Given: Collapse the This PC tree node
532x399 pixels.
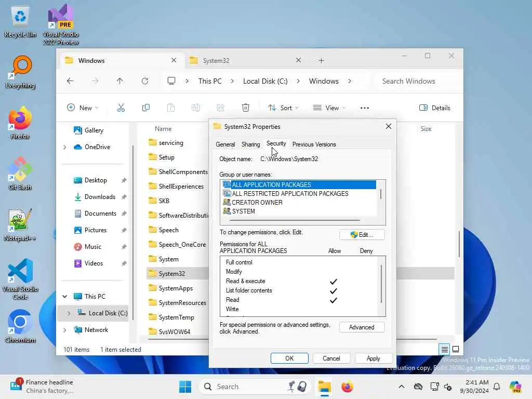Looking at the screenshot, I should pyautogui.click(x=64, y=297).
